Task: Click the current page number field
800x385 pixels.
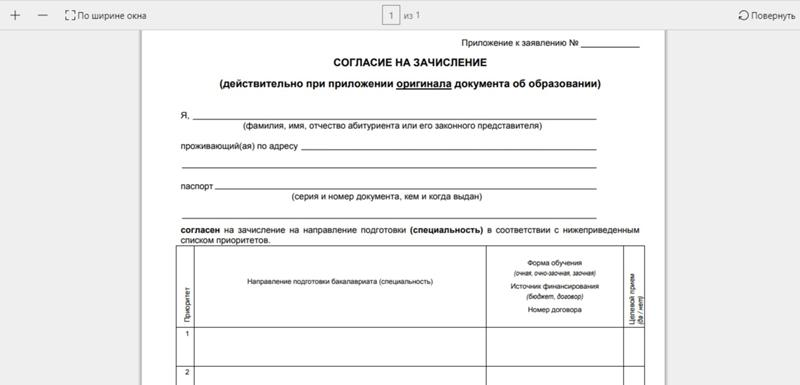Action: coord(391,15)
